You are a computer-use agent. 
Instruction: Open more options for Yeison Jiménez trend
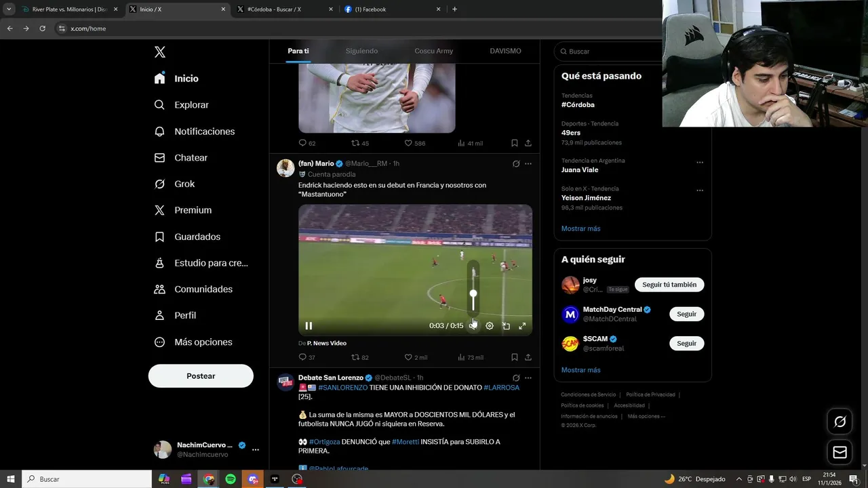point(700,190)
